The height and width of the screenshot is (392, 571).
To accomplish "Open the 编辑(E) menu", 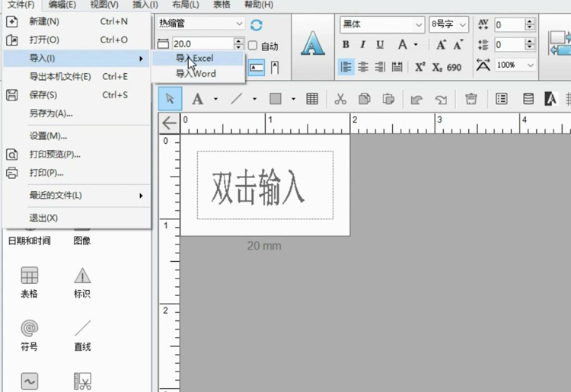I will click(62, 5).
